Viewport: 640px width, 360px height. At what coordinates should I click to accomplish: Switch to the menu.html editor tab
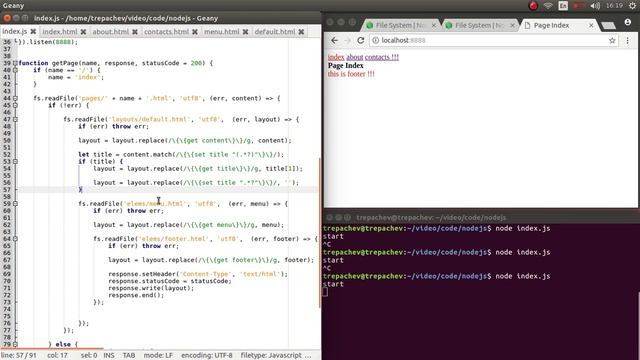(222, 31)
